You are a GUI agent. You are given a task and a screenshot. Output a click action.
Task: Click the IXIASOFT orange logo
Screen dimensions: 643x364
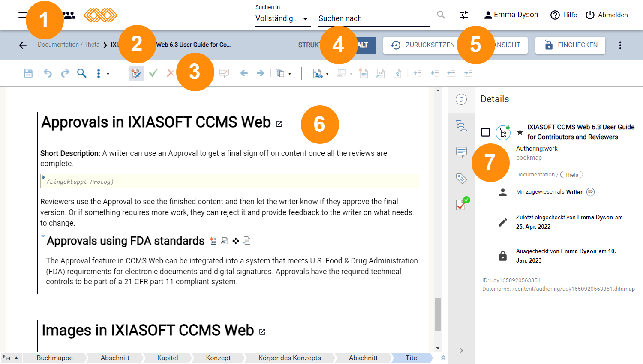coord(100,15)
